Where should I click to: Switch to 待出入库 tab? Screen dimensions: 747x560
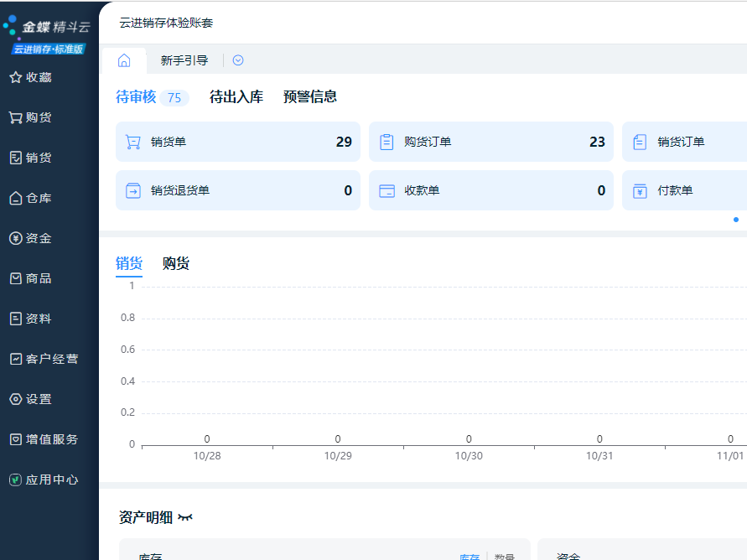click(236, 96)
